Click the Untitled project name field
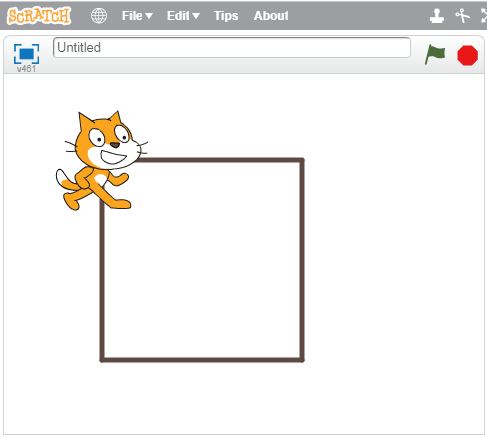This screenshot has height=437, width=487. pyautogui.click(x=232, y=48)
